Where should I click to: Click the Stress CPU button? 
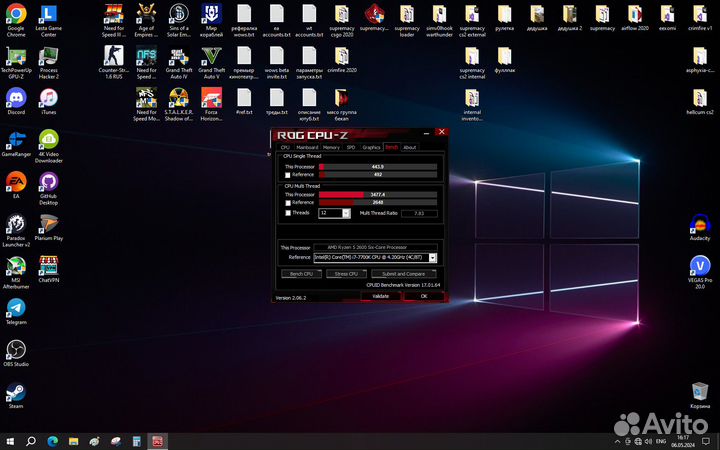click(346, 274)
